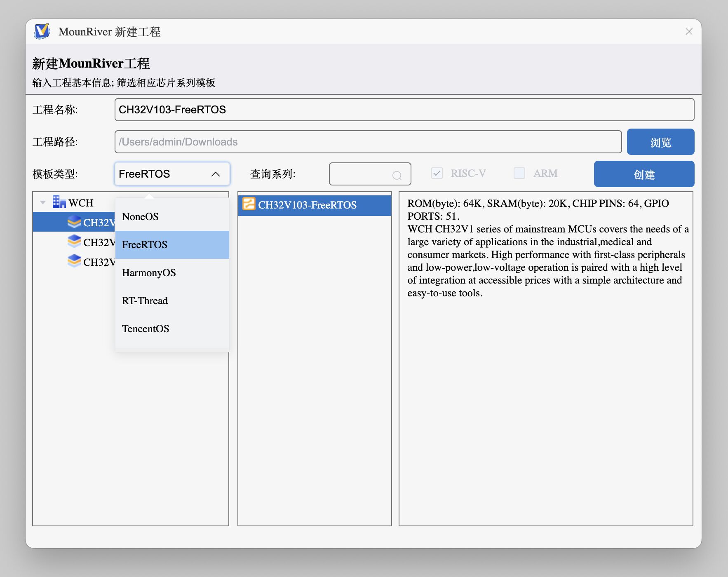Click the CH32V103-FreeRTOS template icon
The height and width of the screenshot is (577, 728).
pos(249,204)
